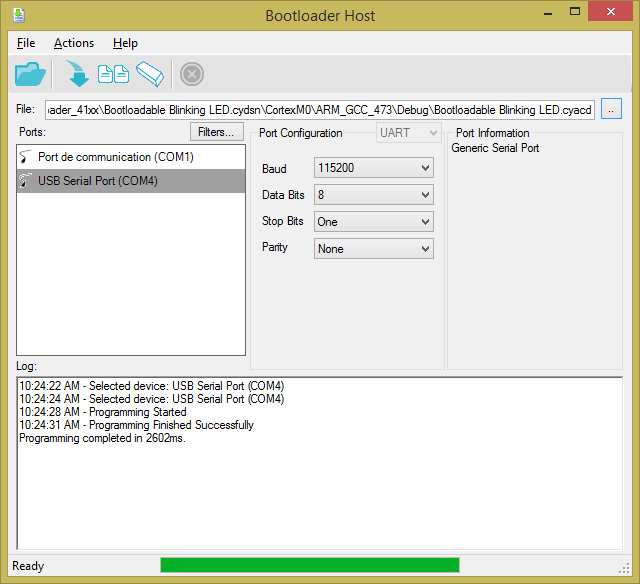Click the Verify documents icon
This screenshot has width=640, height=584.
[x=113, y=74]
